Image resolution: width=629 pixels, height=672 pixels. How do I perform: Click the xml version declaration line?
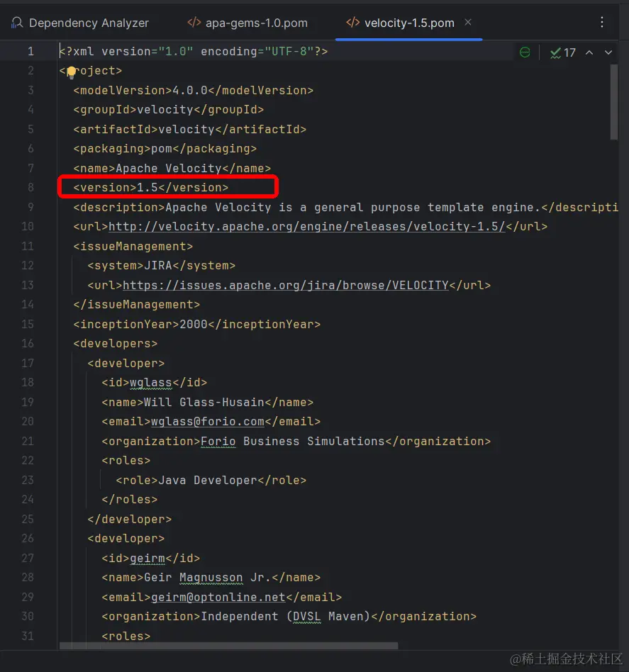click(194, 52)
